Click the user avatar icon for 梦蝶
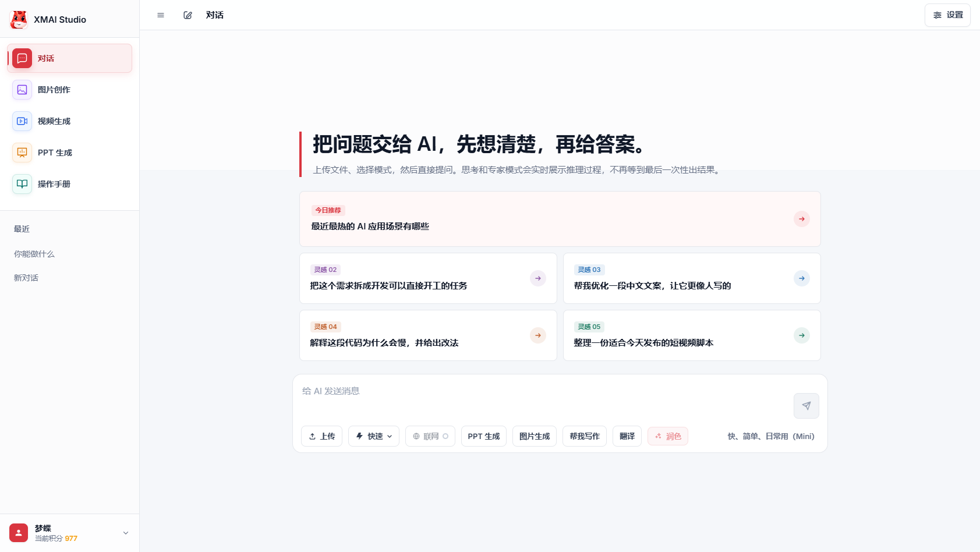Image resolution: width=980 pixels, height=552 pixels. pos(19,533)
